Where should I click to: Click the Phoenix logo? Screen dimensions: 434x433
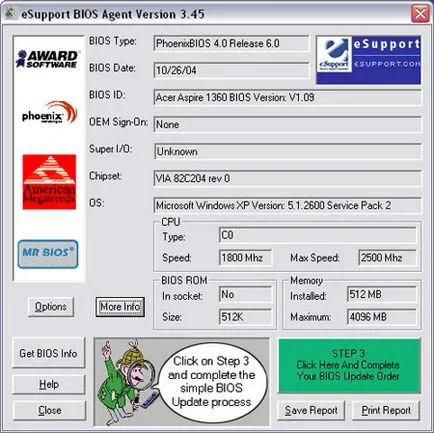click(49, 113)
